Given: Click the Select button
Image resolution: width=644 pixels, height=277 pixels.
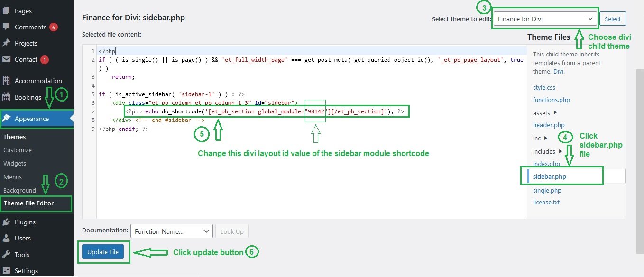Looking at the screenshot, I should click(x=613, y=19).
